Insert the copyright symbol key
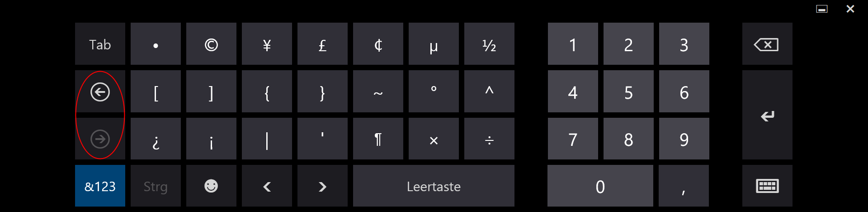Image resolution: width=868 pixels, height=212 pixels. pos(211,44)
